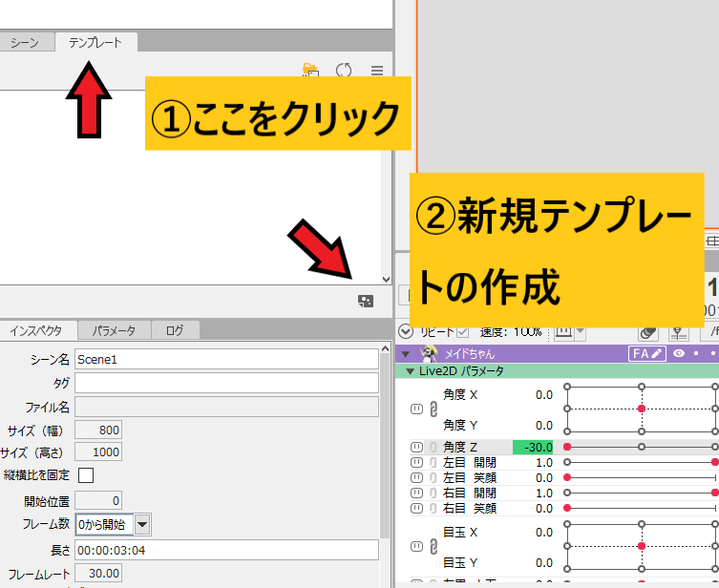Click the keyform icon on 左目 開閉 row
The image size is (719, 588).
coord(416,462)
